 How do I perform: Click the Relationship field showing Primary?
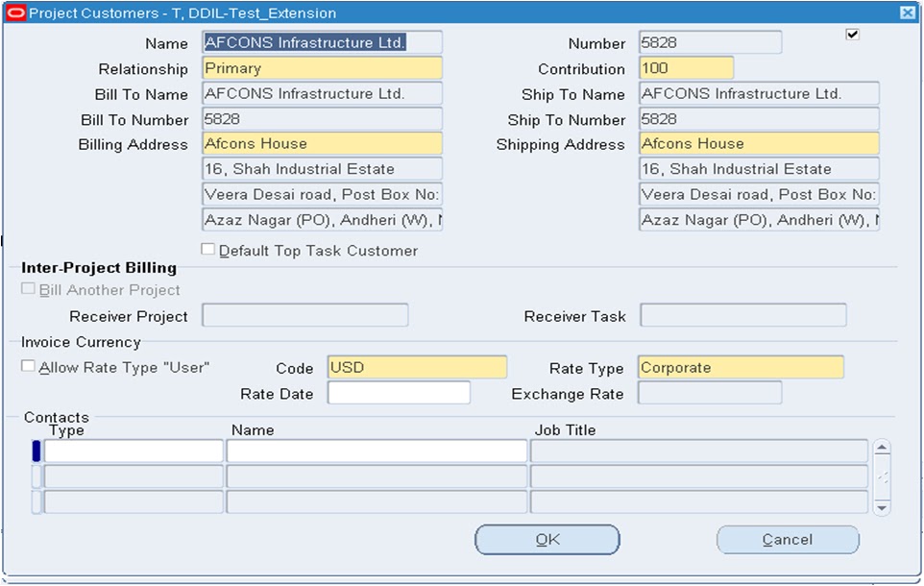(x=321, y=68)
